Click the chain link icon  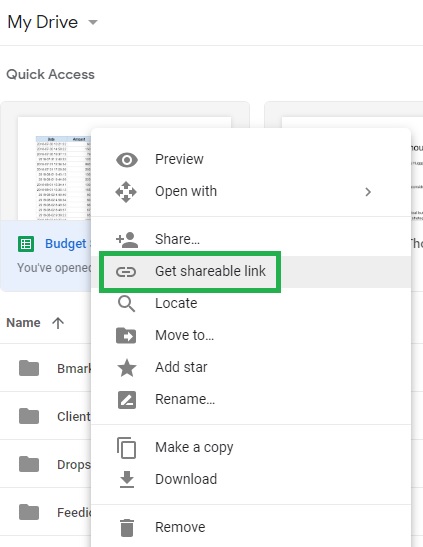pos(126,271)
